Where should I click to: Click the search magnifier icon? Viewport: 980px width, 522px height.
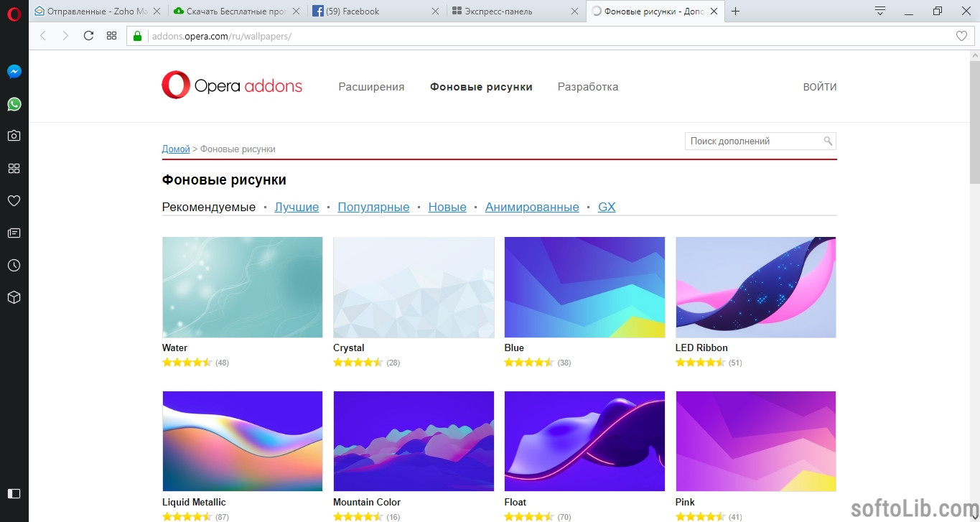coord(828,141)
